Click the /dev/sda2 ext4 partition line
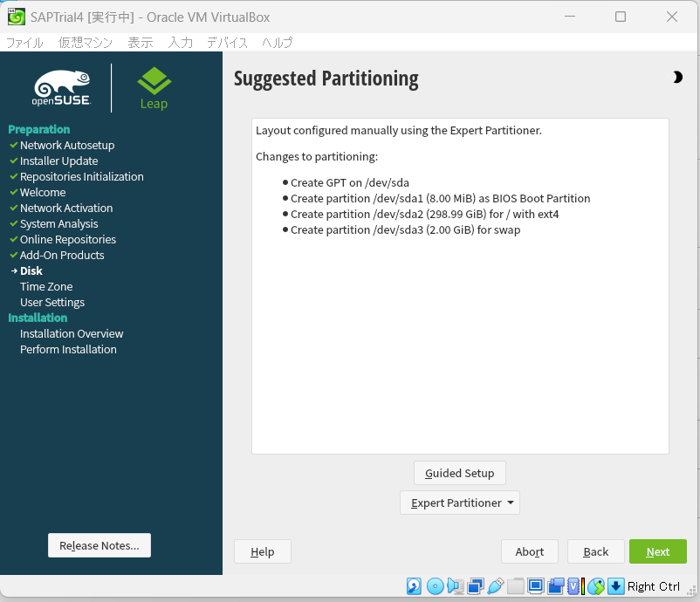 pos(424,215)
